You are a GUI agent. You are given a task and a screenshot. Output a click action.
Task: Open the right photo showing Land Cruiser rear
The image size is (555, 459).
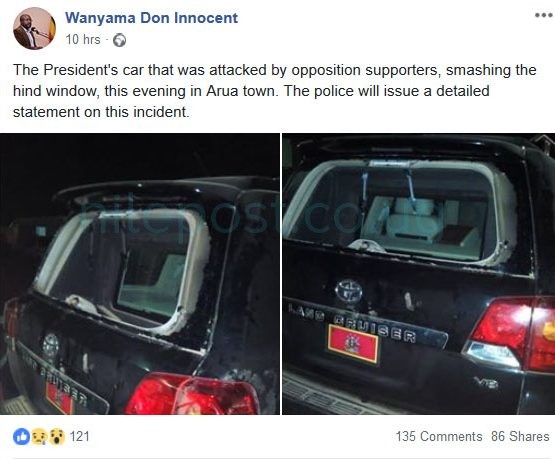(x=419, y=274)
